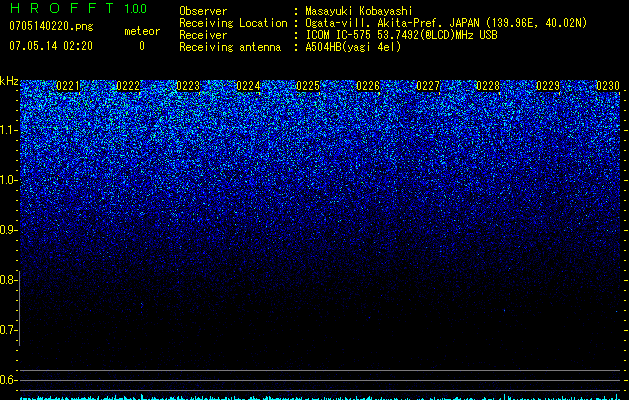Click the 1.0 kHz axis label

point(8,180)
